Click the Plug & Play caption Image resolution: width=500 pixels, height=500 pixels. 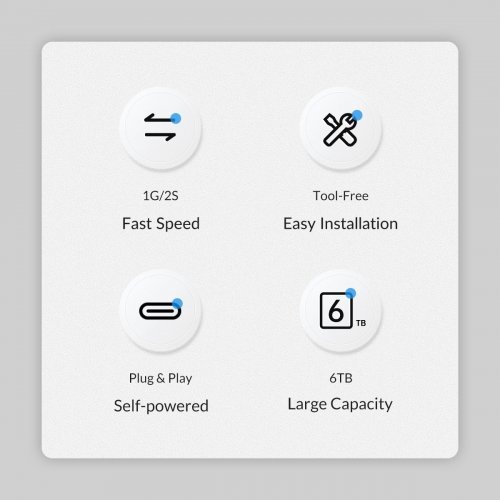[x=161, y=378]
